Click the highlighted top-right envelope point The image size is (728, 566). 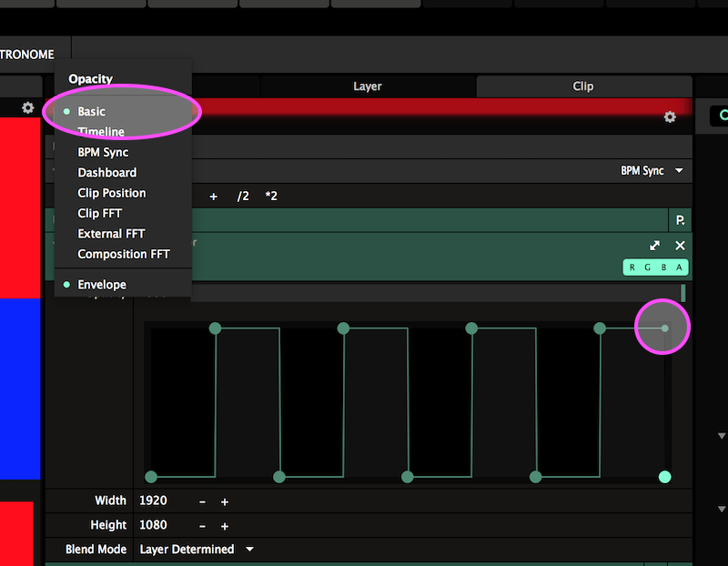pyautogui.click(x=664, y=328)
